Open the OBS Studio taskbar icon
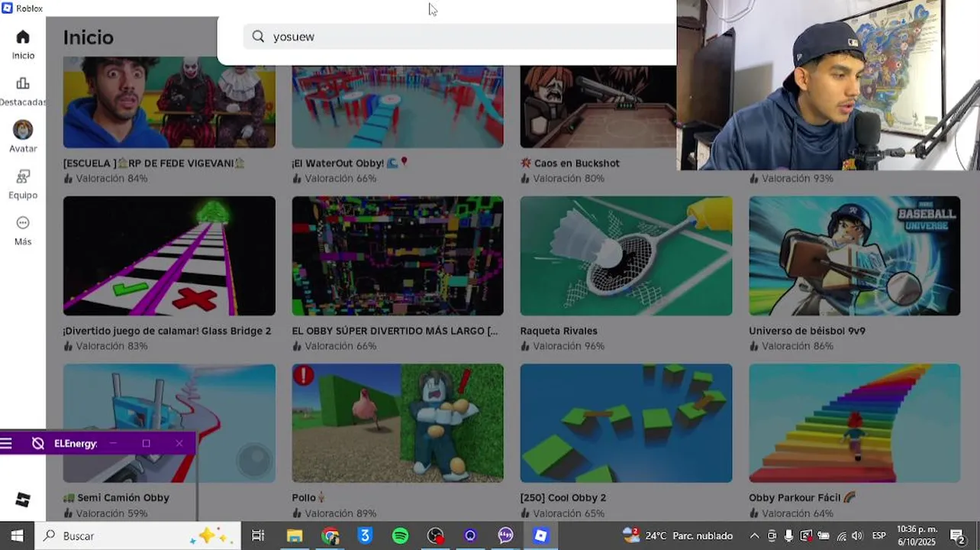The height and width of the screenshot is (550, 980). click(435, 535)
